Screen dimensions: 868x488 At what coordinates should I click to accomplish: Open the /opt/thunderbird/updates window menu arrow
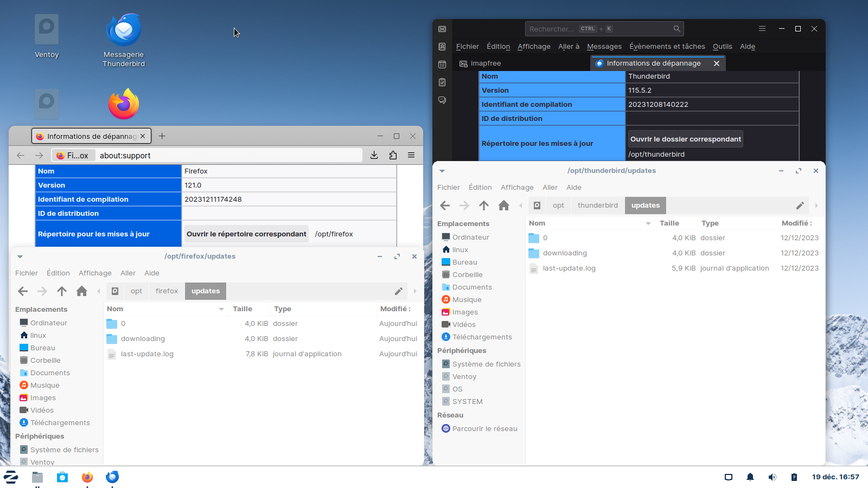click(442, 171)
